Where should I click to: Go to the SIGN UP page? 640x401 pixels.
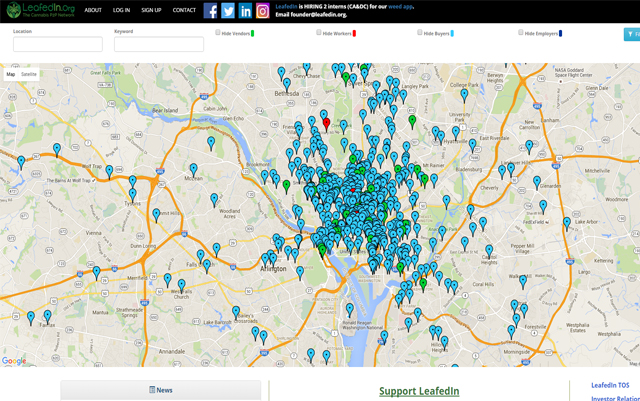tap(151, 10)
